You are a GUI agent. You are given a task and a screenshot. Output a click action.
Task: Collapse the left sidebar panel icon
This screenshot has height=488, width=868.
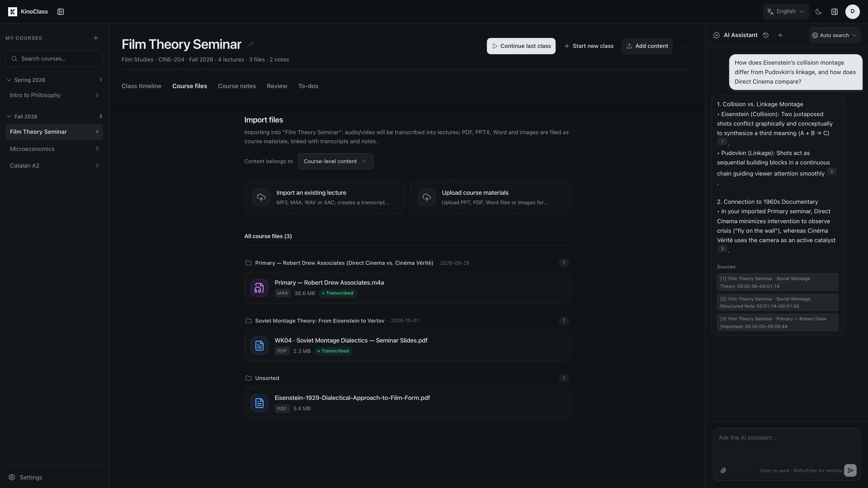coord(61,12)
